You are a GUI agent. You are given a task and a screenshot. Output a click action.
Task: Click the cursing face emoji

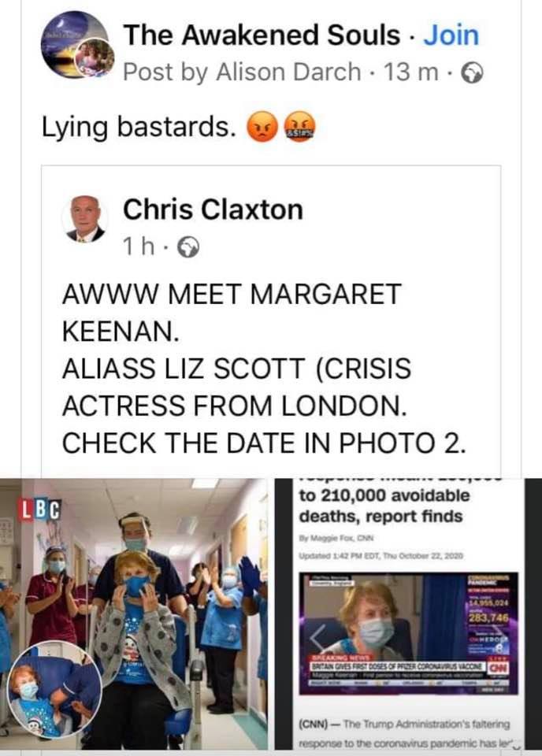pyautogui.click(x=300, y=127)
